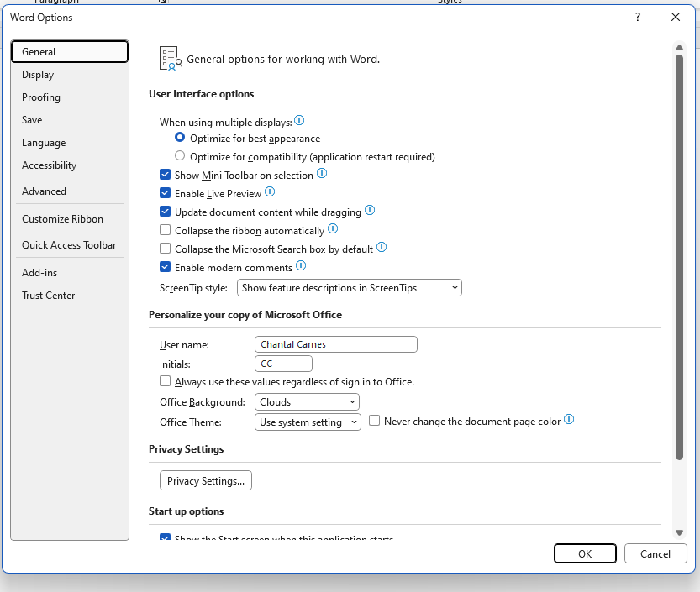Click info icon next to Enable modern comments
Viewport: 700px width, 592px height.
tap(301, 266)
